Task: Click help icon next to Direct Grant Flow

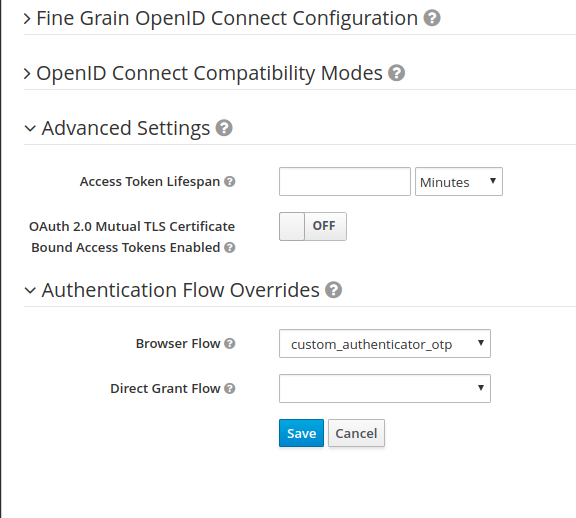Action: tap(230, 388)
